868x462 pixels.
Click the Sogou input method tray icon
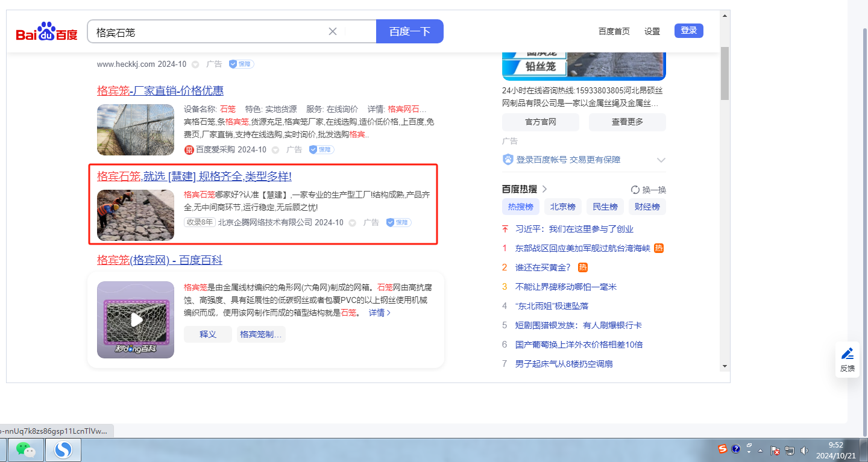pyautogui.click(x=723, y=449)
